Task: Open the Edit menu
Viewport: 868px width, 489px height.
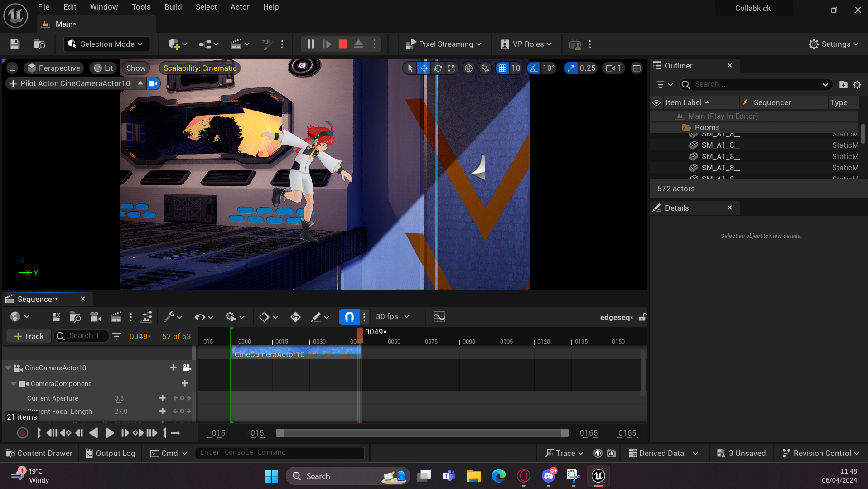Action: coord(70,7)
